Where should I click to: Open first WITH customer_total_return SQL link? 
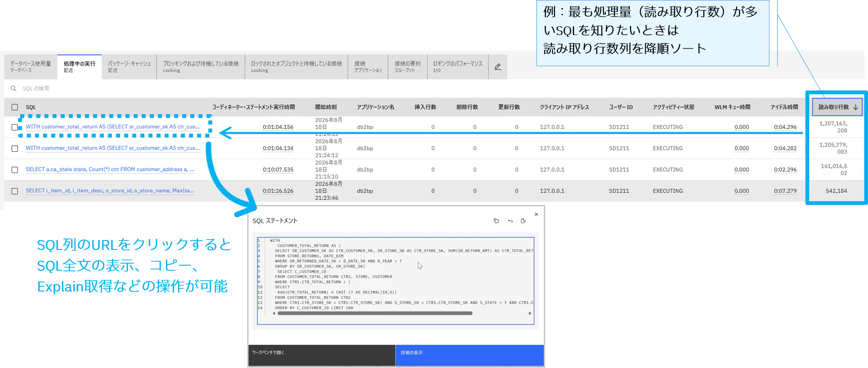pyautogui.click(x=112, y=127)
